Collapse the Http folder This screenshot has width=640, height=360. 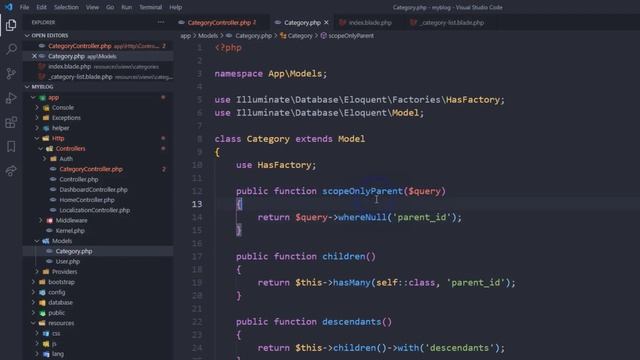coord(37,138)
